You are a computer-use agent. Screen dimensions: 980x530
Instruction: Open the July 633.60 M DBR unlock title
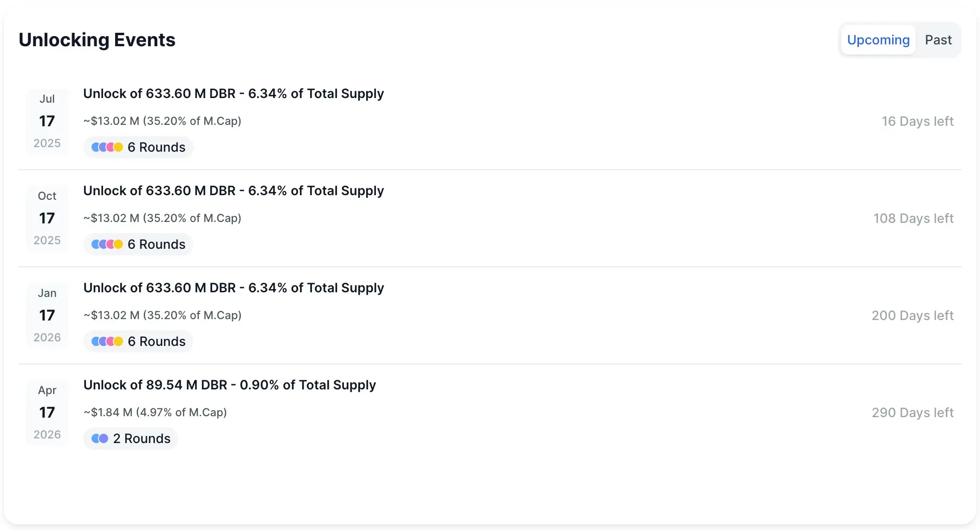pos(233,94)
